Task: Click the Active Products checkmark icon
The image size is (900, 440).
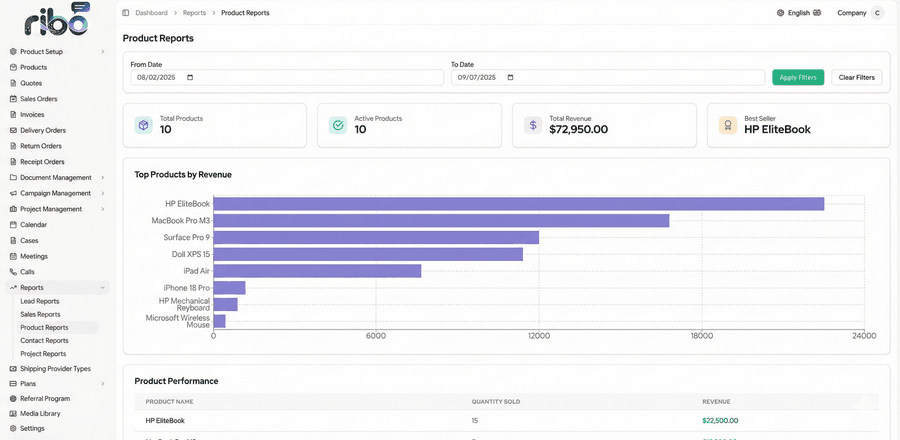Action: (x=338, y=125)
